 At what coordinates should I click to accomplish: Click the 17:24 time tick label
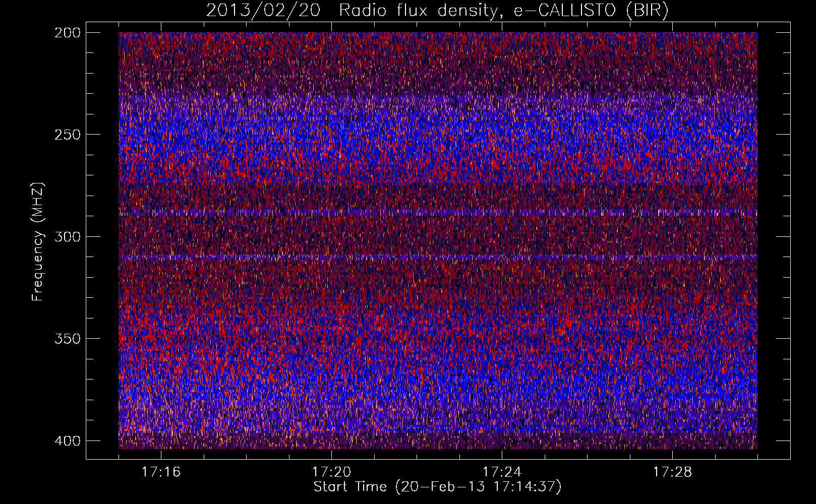502,472
